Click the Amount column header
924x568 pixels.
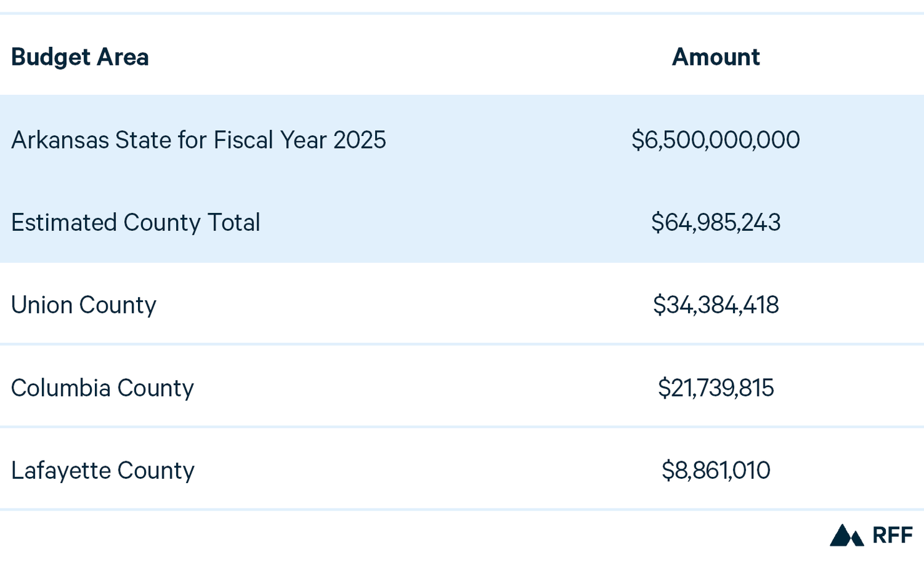715,57
